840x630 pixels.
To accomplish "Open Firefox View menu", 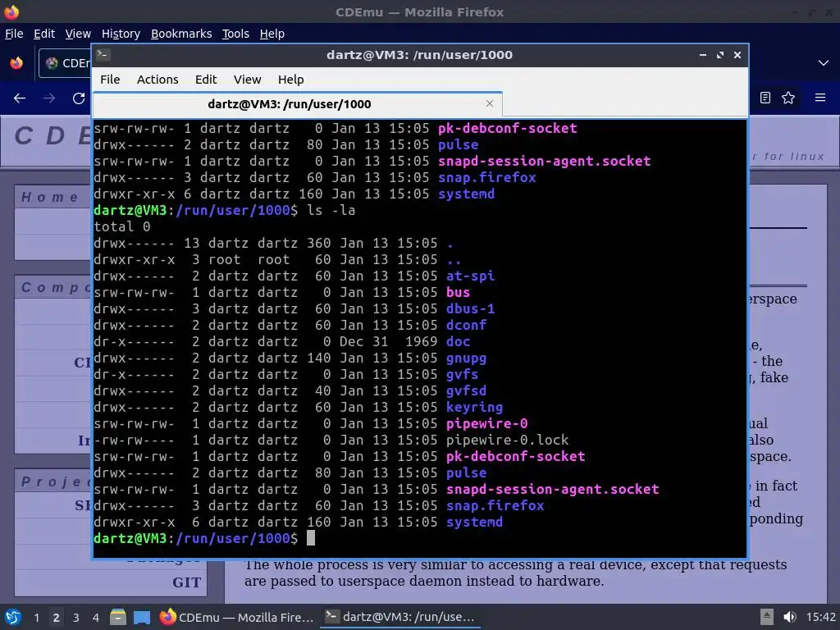I will [78, 34].
